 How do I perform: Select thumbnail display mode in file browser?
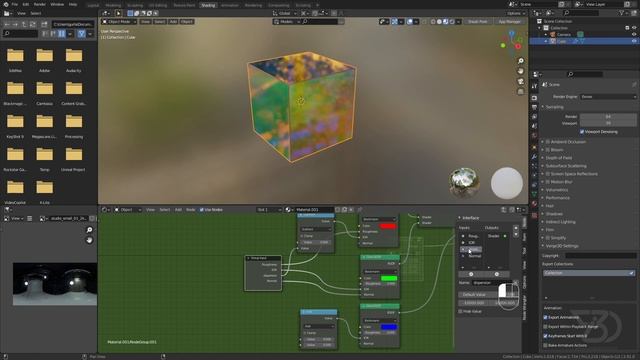tap(62, 34)
